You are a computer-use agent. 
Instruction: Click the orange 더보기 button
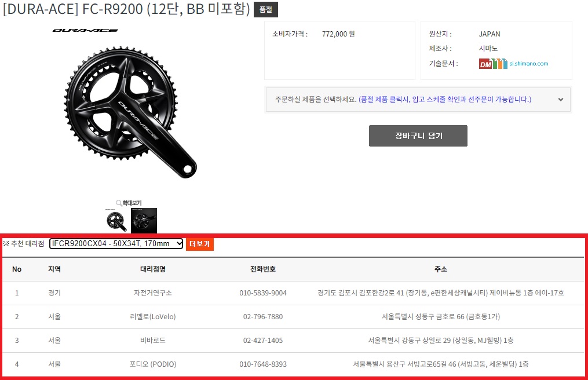coord(199,244)
